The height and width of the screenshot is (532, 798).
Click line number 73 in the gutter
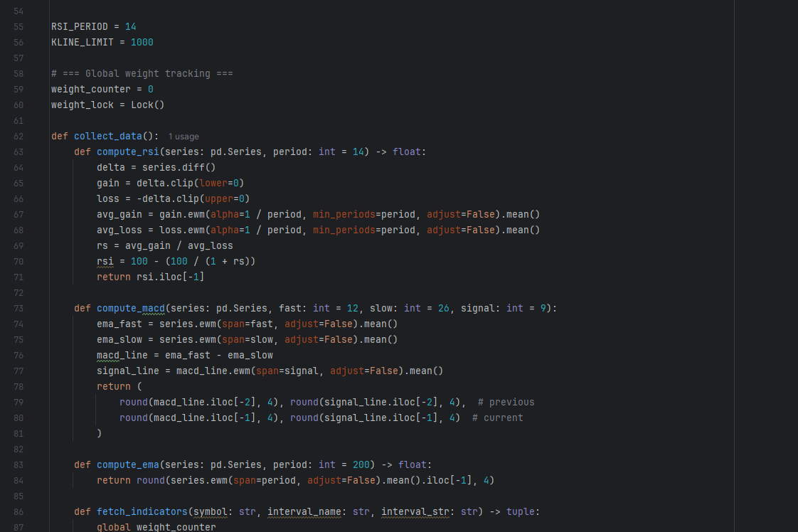pyautogui.click(x=18, y=308)
